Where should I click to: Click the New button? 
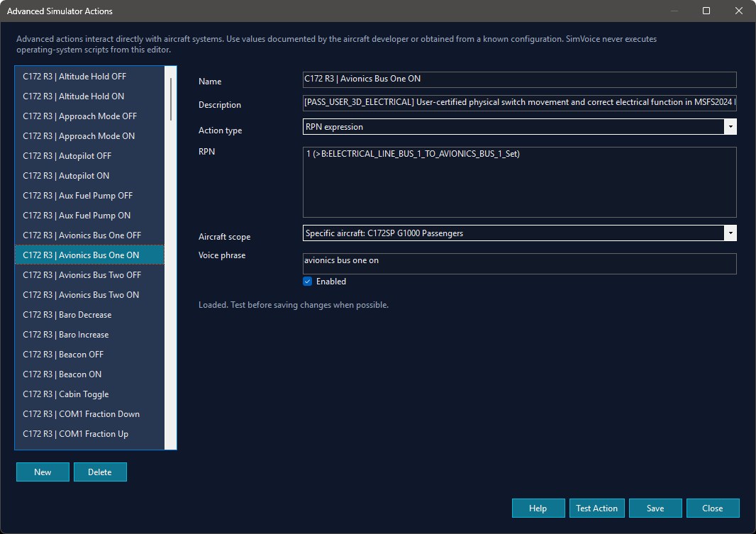click(x=43, y=472)
